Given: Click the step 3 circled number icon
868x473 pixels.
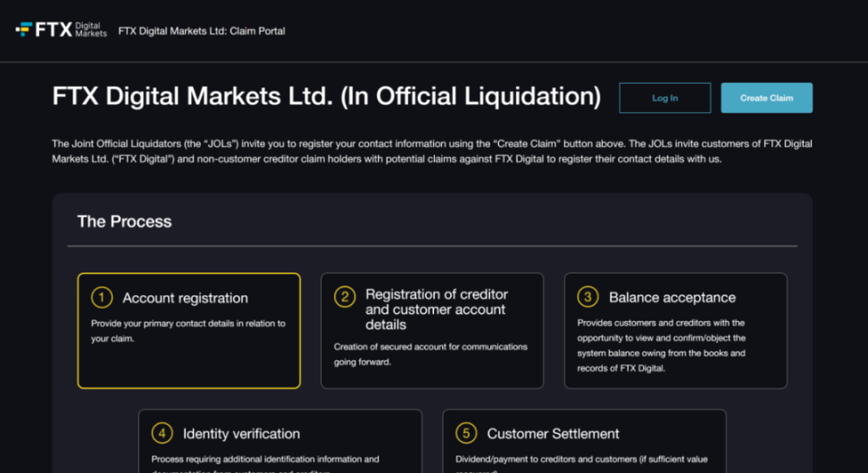Looking at the screenshot, I should pos(588,297).
